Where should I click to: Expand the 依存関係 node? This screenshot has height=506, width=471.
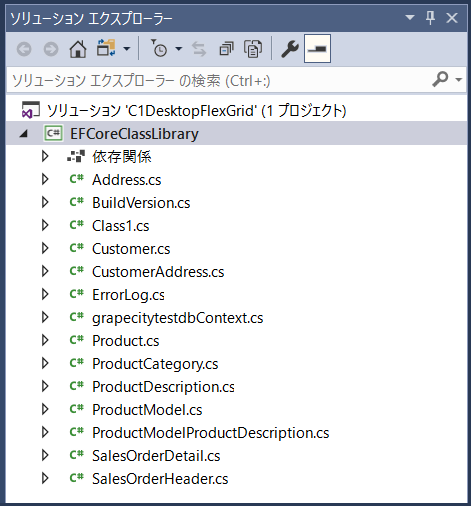coord(45,156)
